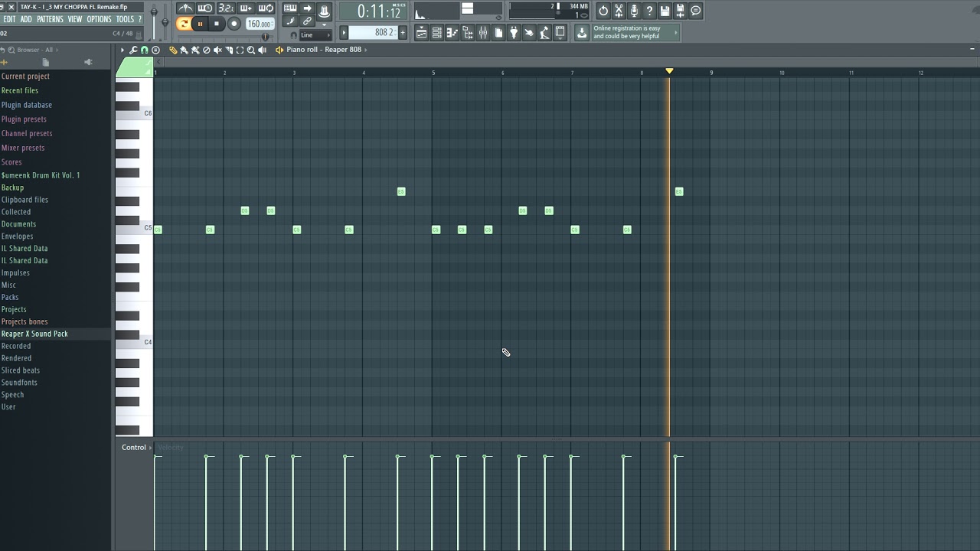Screen dimensions: 980x551
Task: Open the Browser - All dropdown
Action: (36, 50)
